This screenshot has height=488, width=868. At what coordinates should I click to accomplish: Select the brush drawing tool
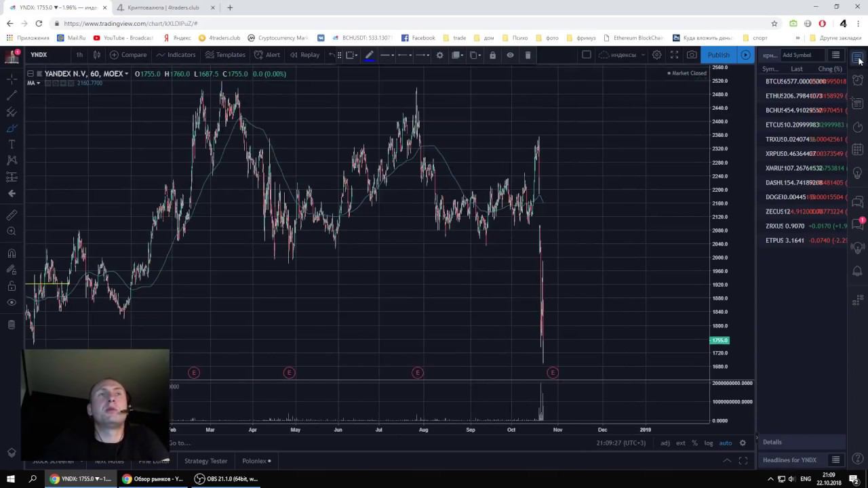coord(12,128)
